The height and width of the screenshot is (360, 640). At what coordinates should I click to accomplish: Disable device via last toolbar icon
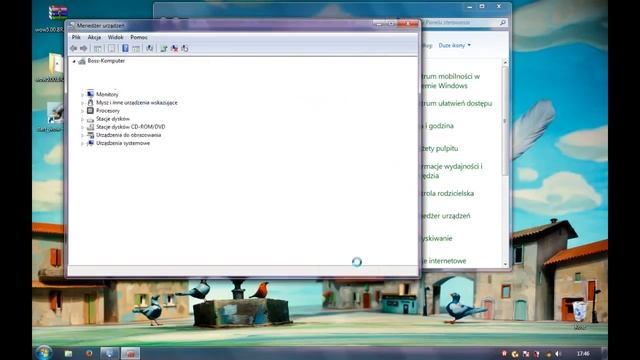(x=185, y=49)
